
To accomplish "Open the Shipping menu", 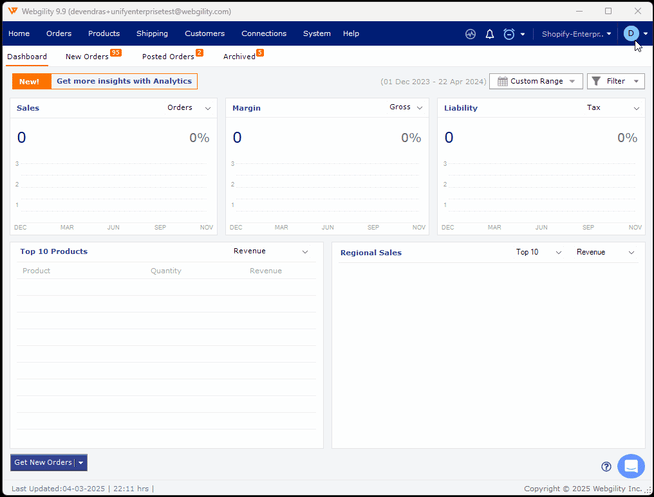I will point(152,34).
